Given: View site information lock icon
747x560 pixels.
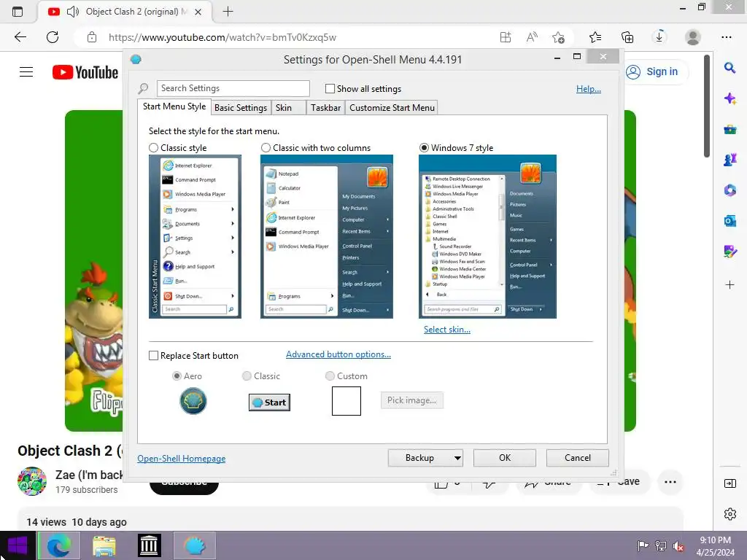Looking at the screenshot, I should (92, 37).
